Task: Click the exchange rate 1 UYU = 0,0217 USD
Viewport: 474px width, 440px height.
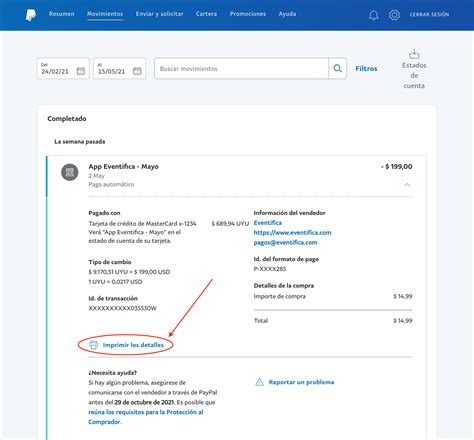Action: [x=115, y=282]
